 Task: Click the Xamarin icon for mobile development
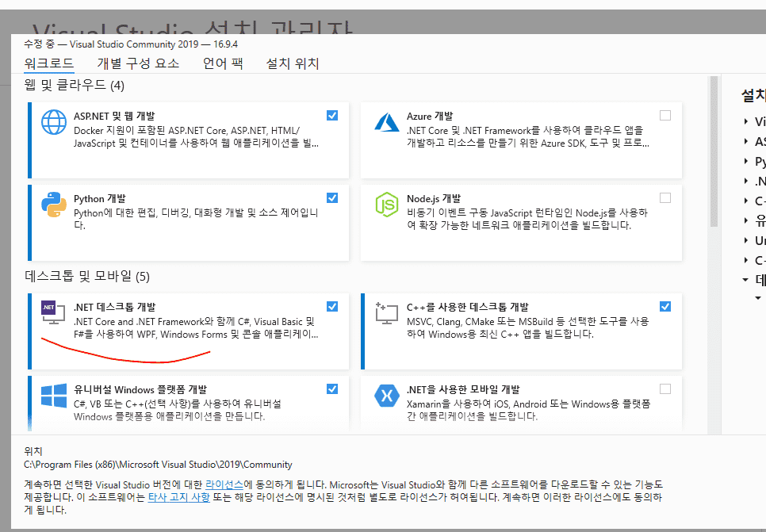tap(387, 395)
